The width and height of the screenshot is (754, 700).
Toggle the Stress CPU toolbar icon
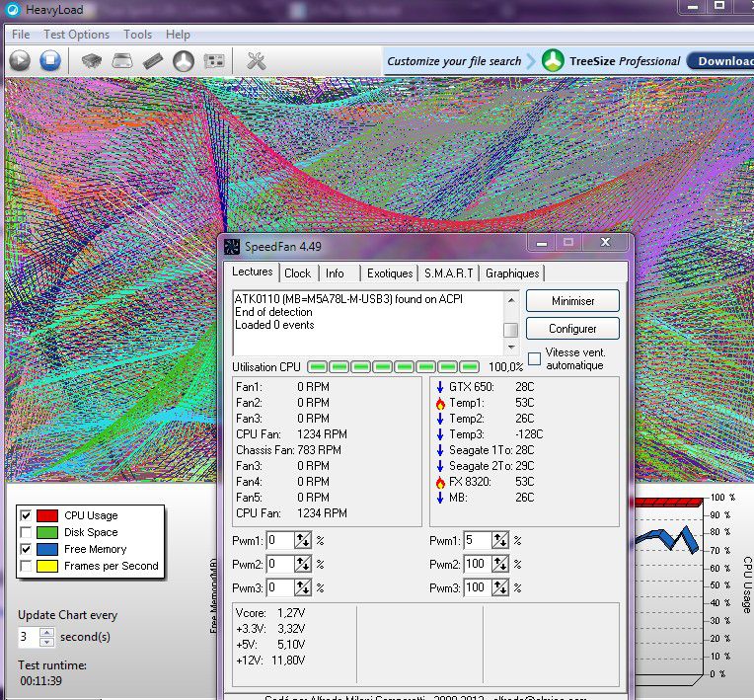pyautogui.click(x=92, y=61)
